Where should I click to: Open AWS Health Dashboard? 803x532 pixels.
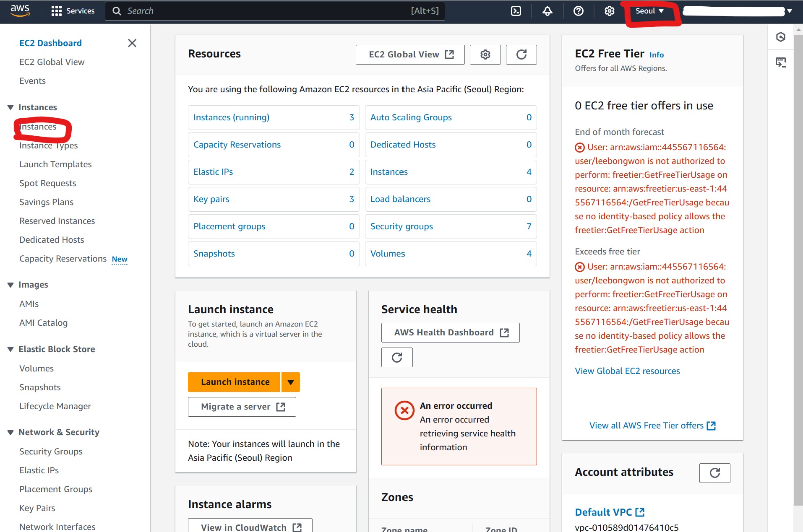point(451,332)
